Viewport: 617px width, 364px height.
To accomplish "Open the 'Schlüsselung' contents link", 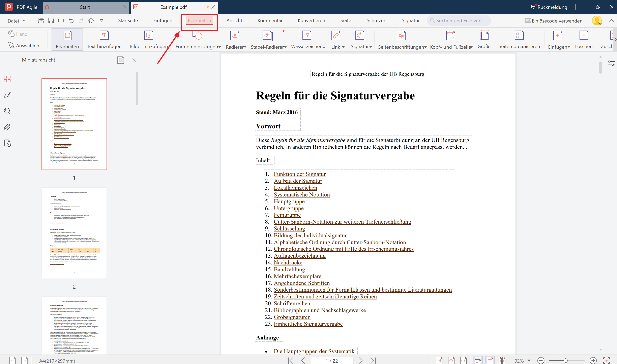I will click(289, 229).
